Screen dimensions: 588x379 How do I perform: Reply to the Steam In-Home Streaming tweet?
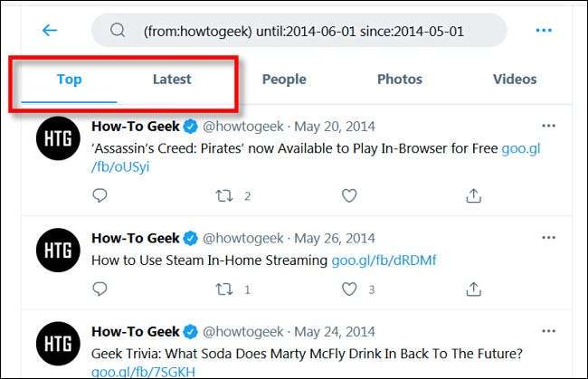pos(100,289)
